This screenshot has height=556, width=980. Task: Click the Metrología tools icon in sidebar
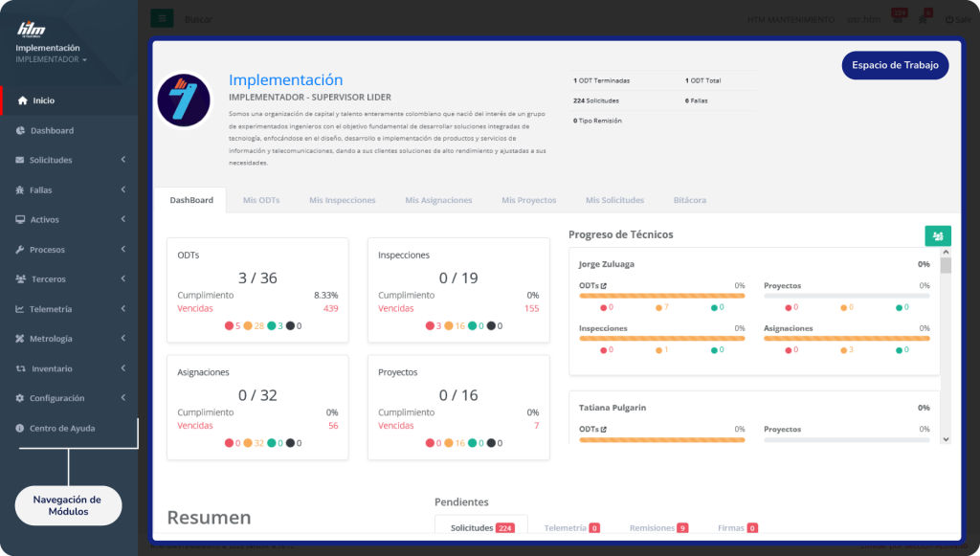20,339
